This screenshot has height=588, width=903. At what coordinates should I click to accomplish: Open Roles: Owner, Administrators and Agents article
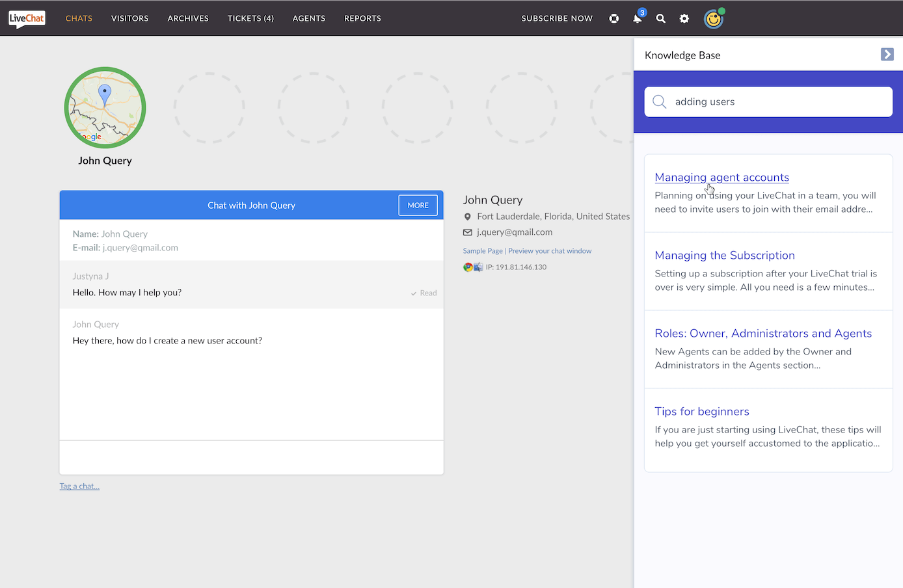[x=763, y=333]
